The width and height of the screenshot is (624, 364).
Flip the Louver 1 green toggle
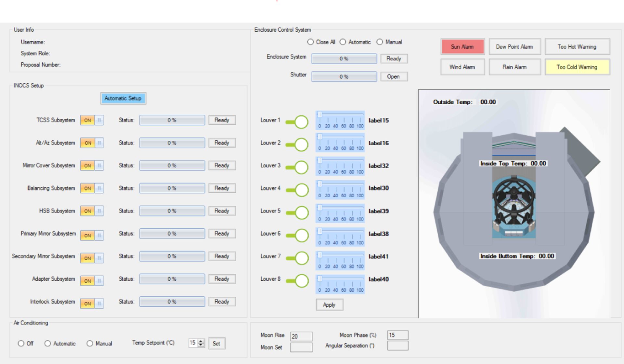coord(297,122)
